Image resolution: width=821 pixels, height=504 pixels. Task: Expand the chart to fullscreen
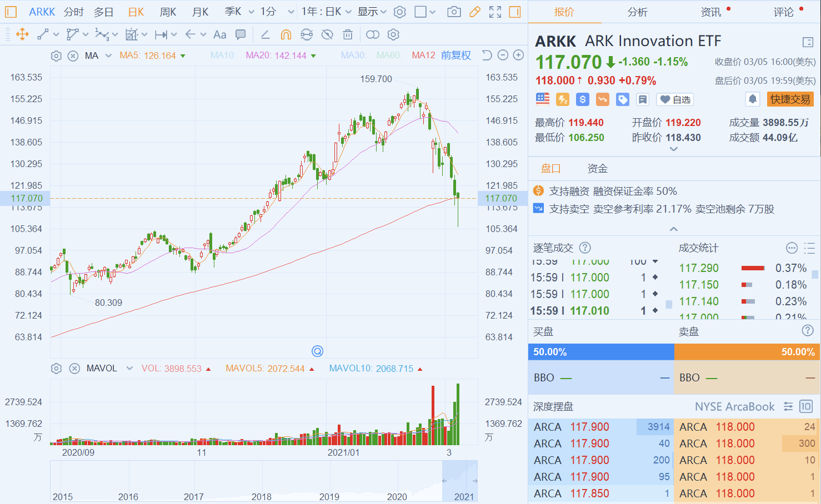(x=495, y=12)
